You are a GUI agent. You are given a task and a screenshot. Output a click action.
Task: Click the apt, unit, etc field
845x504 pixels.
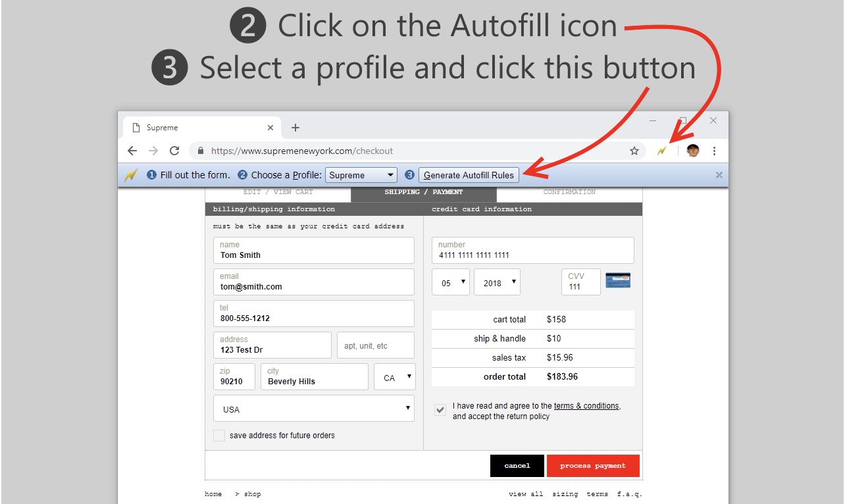click(x=376, y=345)
